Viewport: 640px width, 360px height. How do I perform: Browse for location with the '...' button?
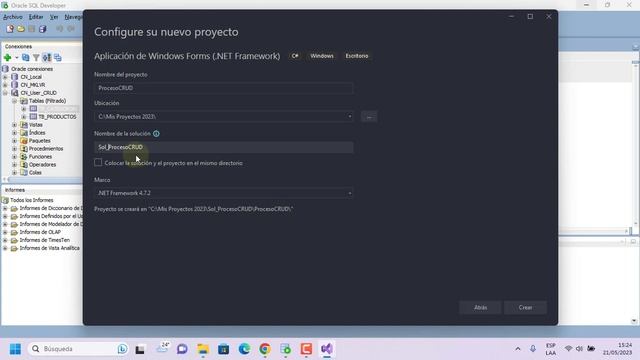point(369,117)
